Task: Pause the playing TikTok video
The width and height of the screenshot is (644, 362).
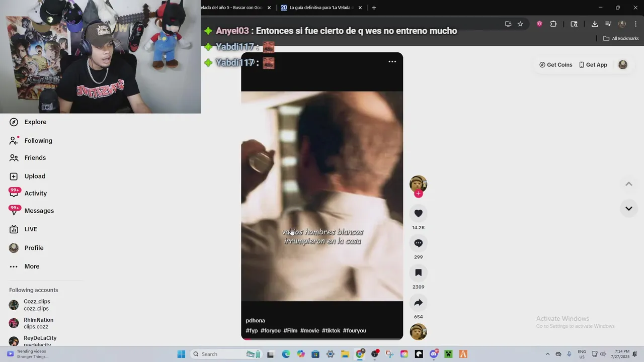Action: tap(322, 196)
